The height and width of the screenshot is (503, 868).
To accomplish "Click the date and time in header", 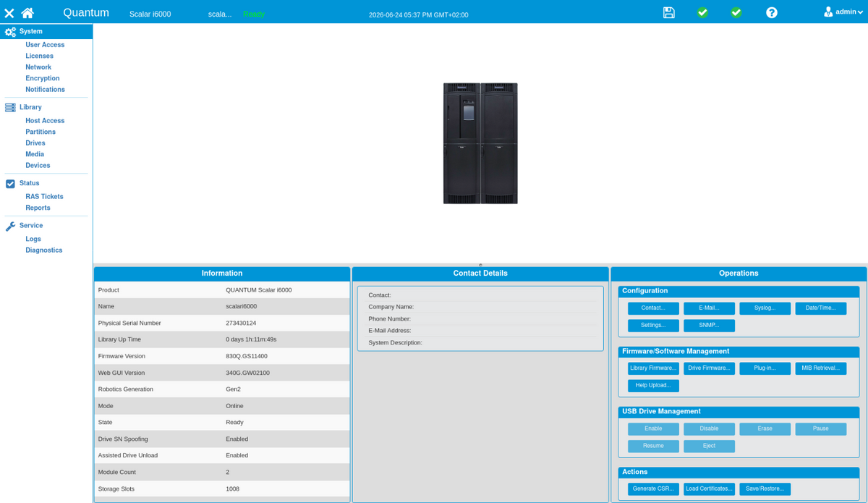I will (x=418, y=14).
